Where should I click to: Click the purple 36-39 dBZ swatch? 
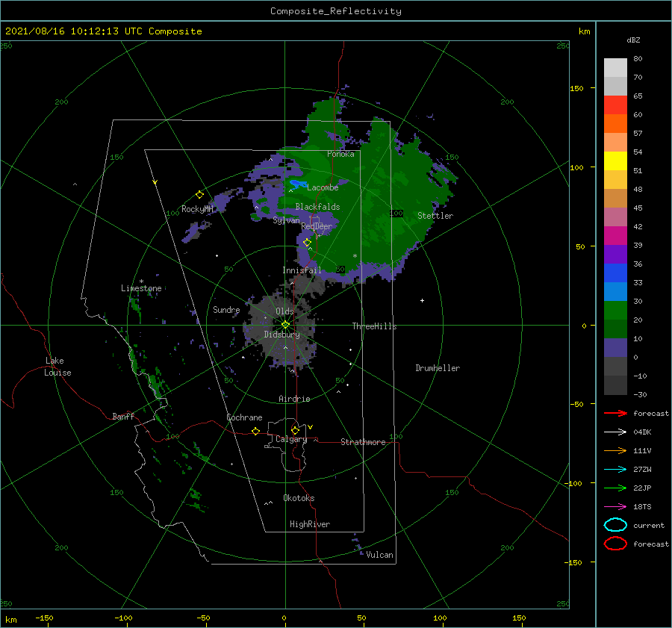615,255
